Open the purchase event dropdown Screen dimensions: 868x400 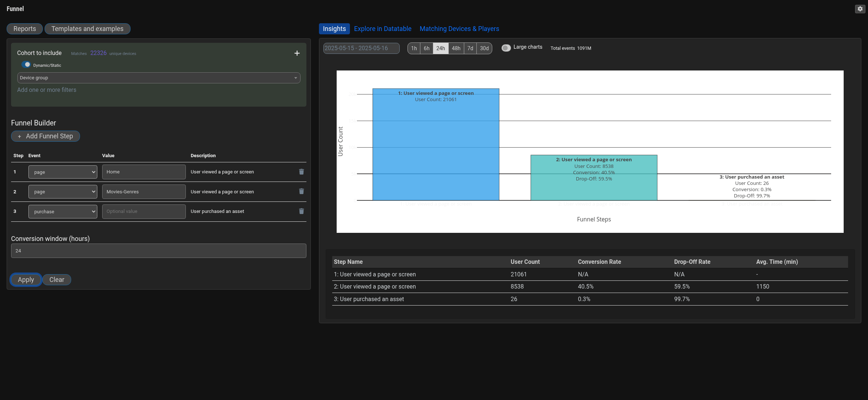63,211
